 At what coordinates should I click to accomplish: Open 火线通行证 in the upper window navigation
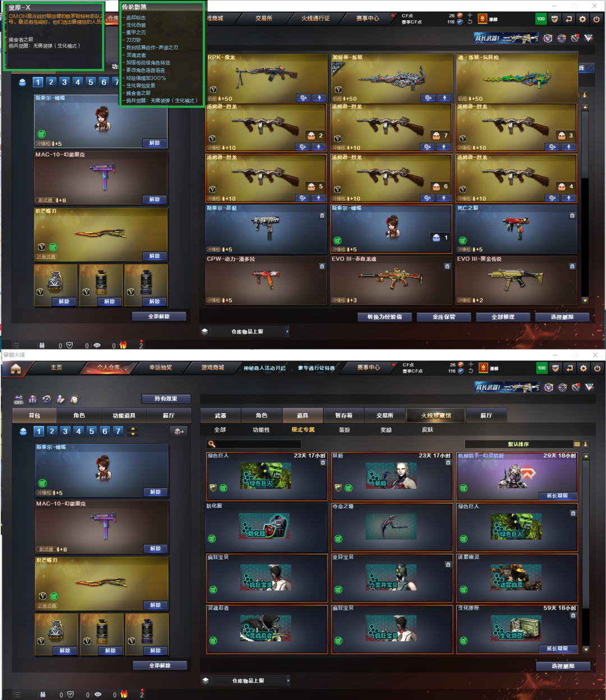[x=316, y=19]
